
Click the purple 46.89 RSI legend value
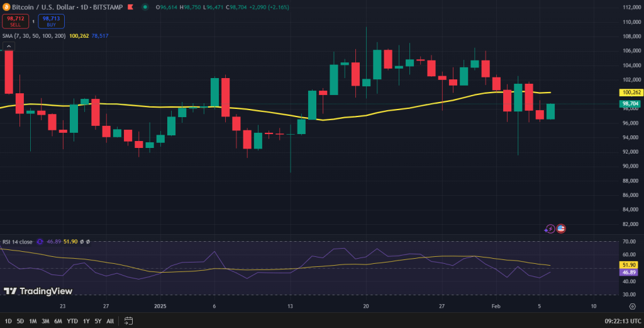point(54,242)
